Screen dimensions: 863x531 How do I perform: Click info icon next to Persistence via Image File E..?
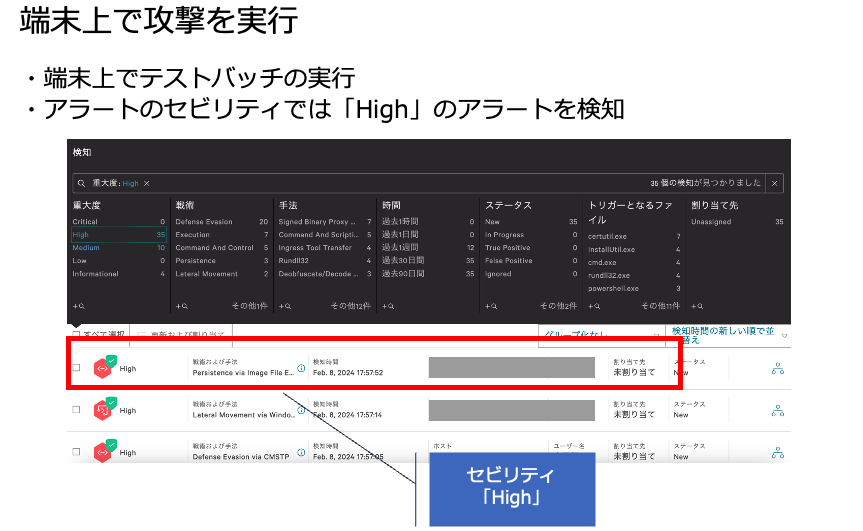[x=301, y=368]
